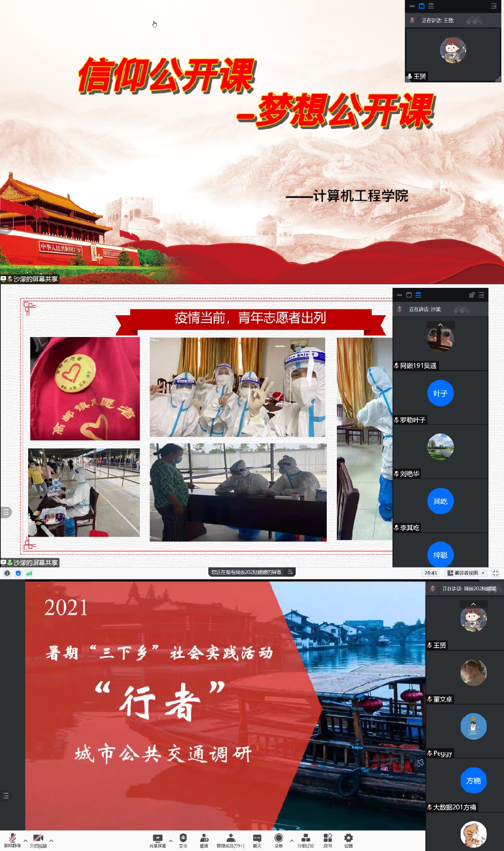Screen dimensions: 504x851
Task: Open 管理成员 member management panel
Action: click(230, 840)
